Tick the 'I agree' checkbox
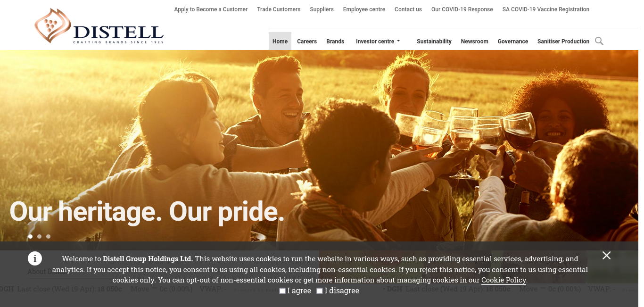The image size is (644, 307). 282,291
